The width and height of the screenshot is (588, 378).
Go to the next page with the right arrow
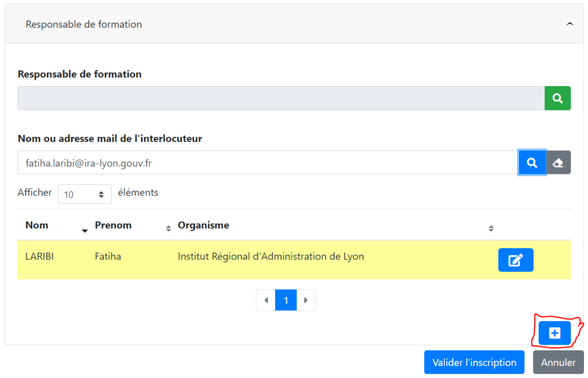(x=306, y=299)
